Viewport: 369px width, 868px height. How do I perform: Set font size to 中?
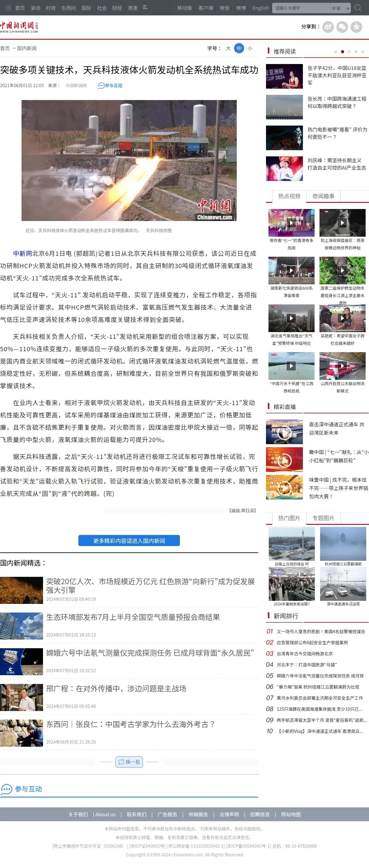[x=239, y=48]
